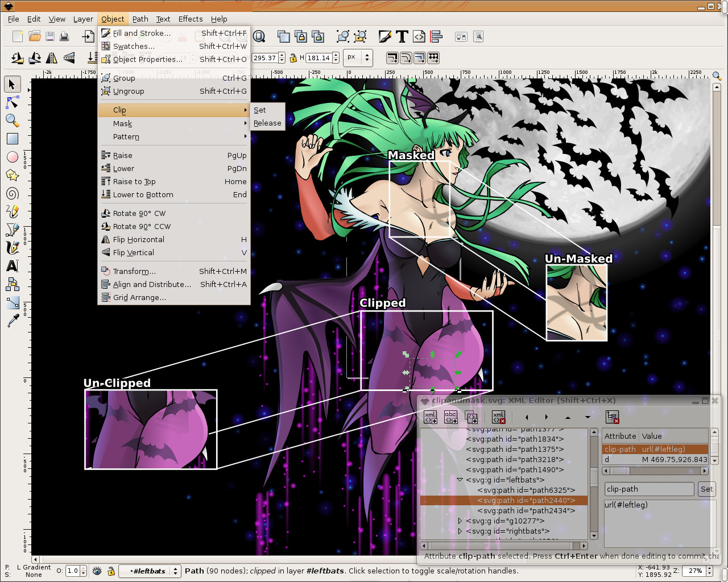The height and width of the screenshot is (582, 728).
Task: Select the Dropper color picker tool
Action: 12,321
